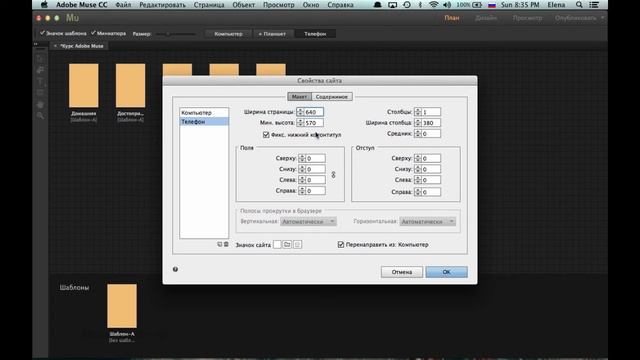Click Столбцы stepper arrows

point(418,112)
